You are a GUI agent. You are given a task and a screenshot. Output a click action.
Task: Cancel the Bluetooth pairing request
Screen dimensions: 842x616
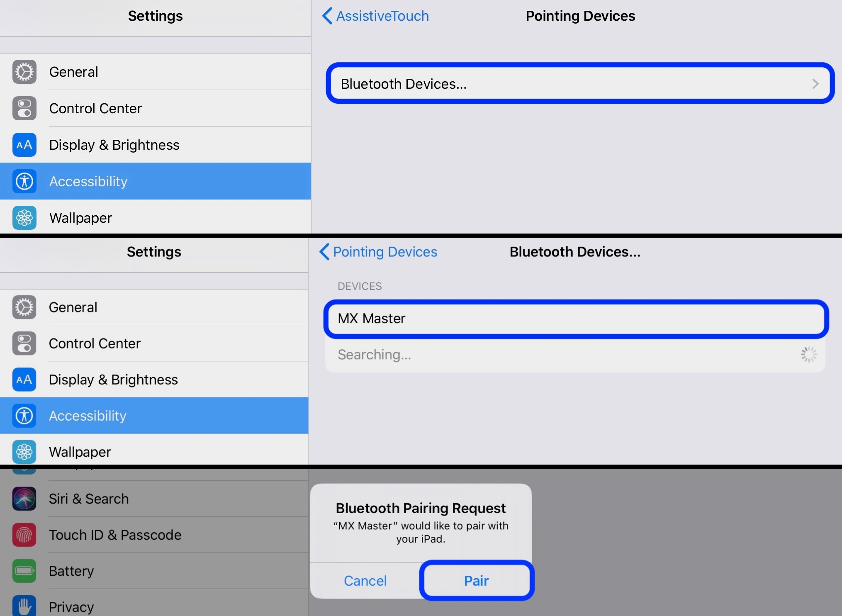pos(365,580)
